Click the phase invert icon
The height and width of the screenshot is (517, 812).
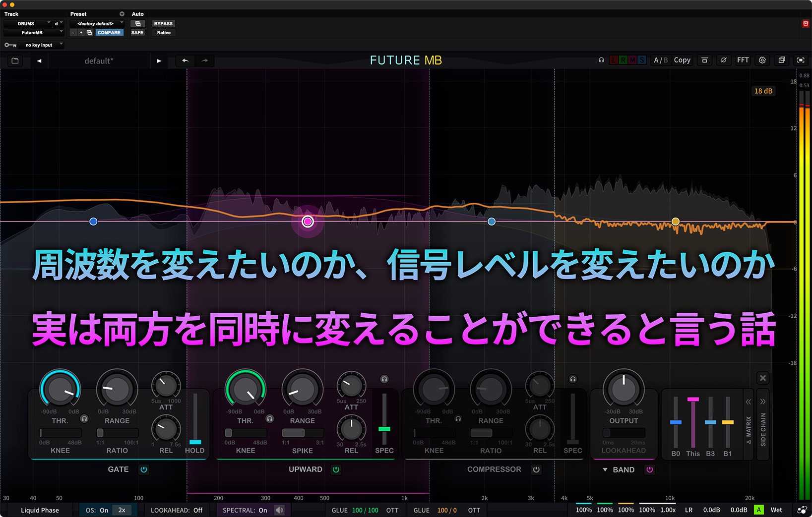[724, 60]
